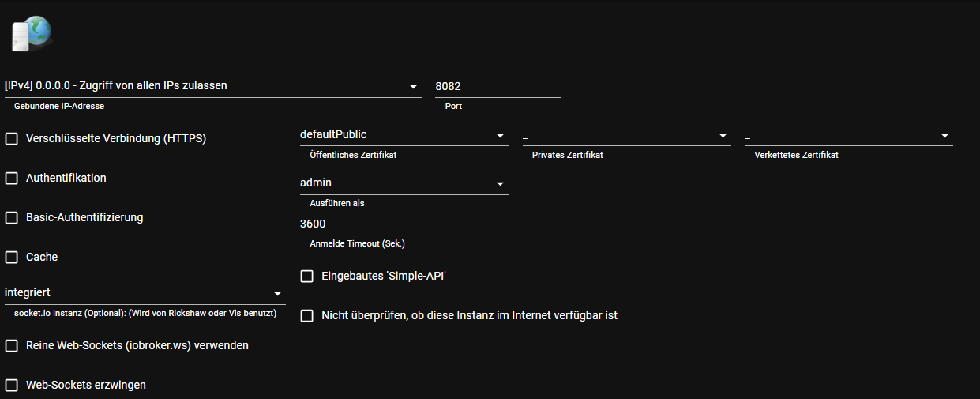Focus the Anmelde Timeout input field
This screenshot has height=399, width=980.
pos(403,224)
